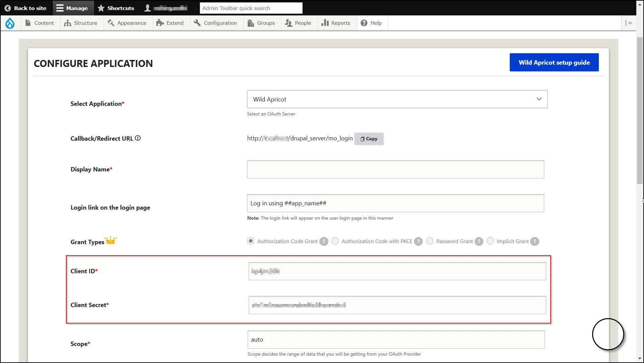644x363 pixels.
Task: Open the Wild Apricot setup guide
Action: pos(554,62)
